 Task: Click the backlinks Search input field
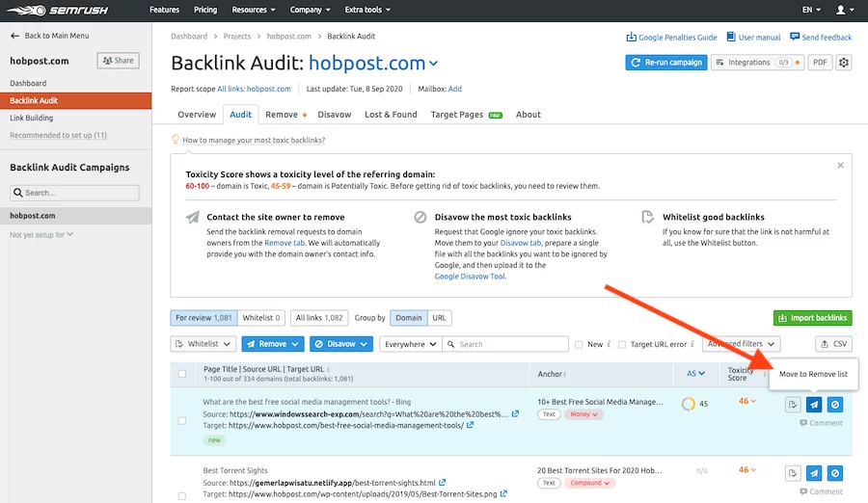point(505,344)
